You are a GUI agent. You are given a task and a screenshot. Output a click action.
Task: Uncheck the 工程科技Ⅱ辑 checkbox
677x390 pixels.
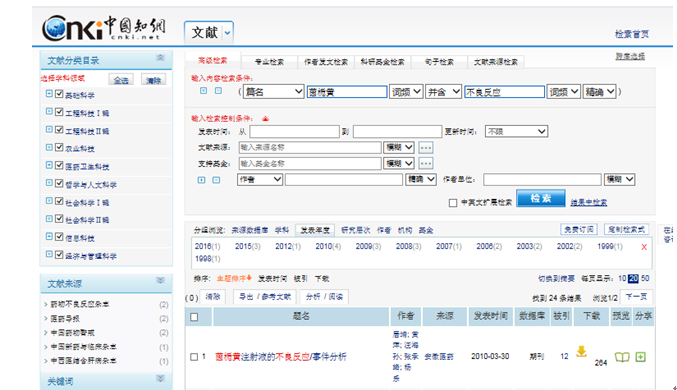click(x=59, y=130)
